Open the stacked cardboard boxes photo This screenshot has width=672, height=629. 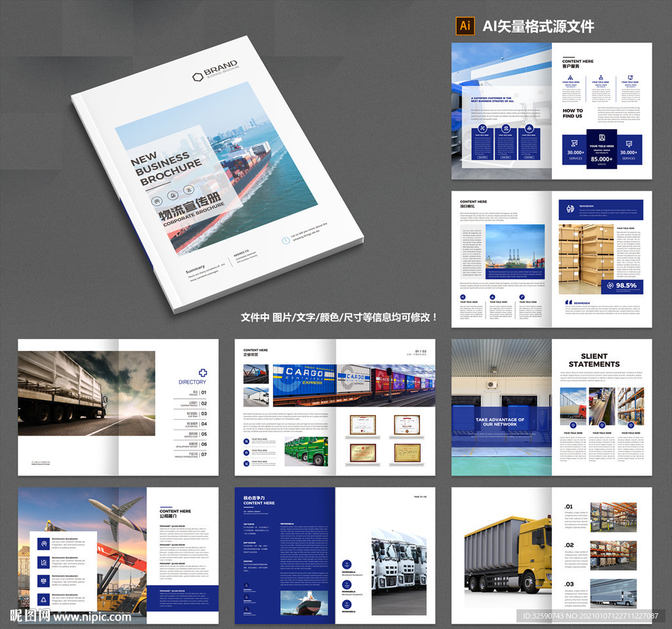[586, 259]
